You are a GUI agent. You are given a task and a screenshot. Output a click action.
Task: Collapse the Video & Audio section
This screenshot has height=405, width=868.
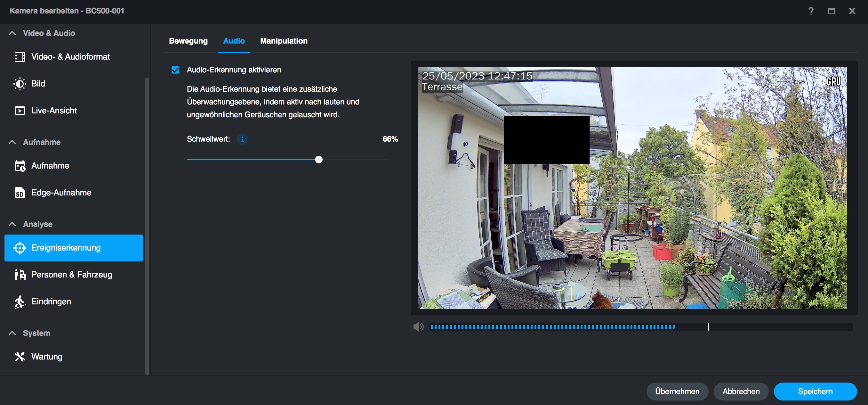tap(12, 33)
